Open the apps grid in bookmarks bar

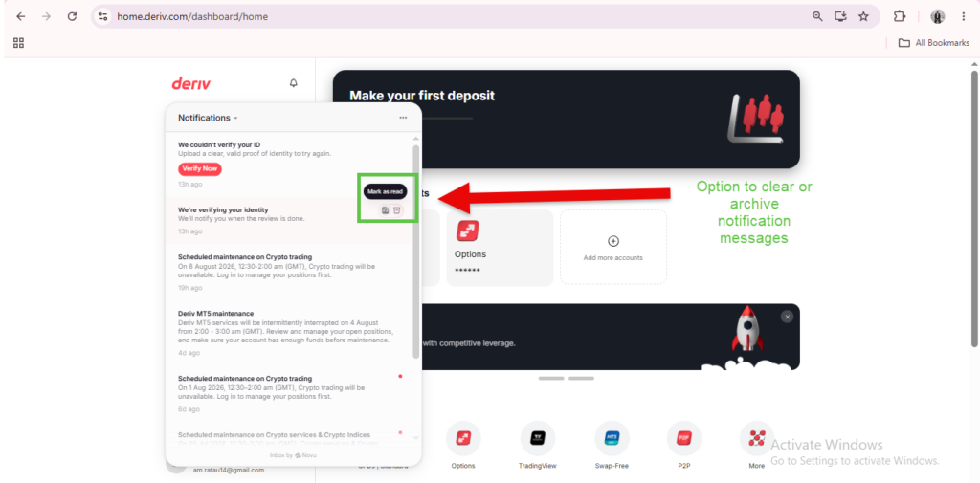[19, 43]
